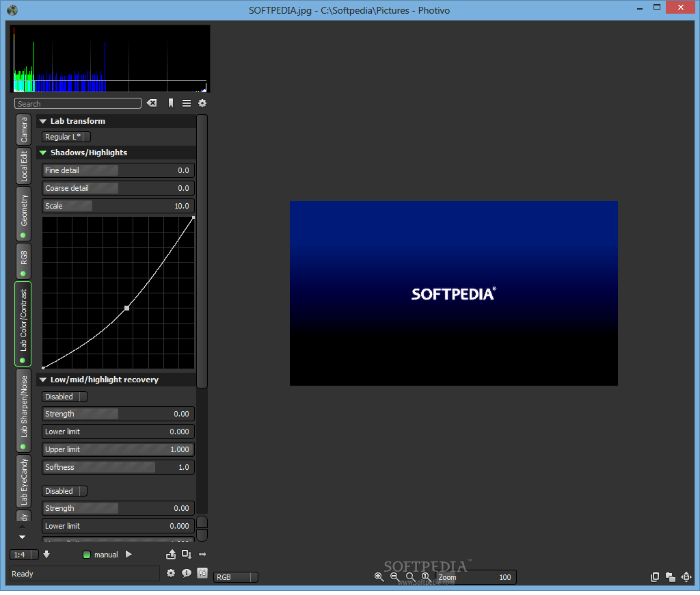Click the 'manual' mode label
Viewport: 700px width, 595px height.
click(106, 555)
